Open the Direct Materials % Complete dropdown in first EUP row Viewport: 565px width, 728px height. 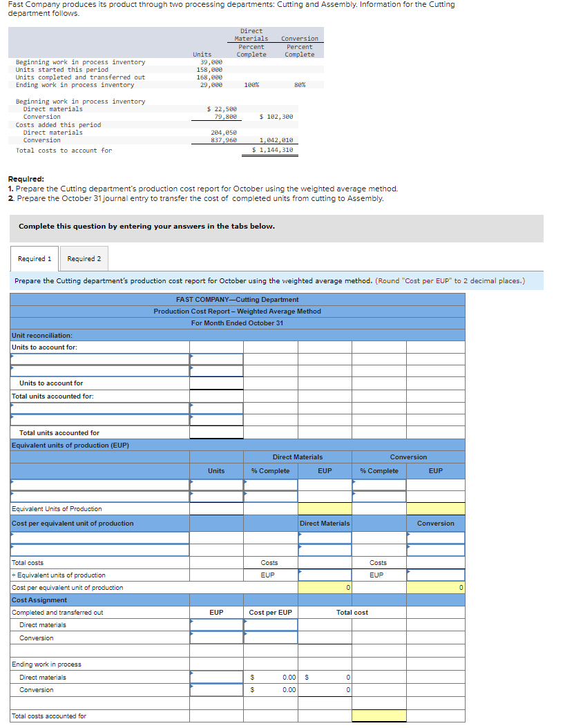click(x=269, y=485)
